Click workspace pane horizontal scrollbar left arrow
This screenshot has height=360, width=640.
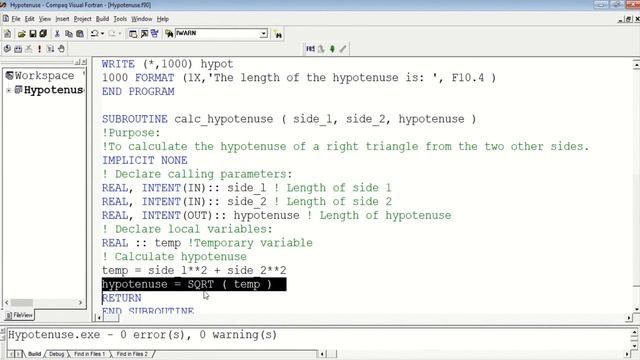point(7,302)
